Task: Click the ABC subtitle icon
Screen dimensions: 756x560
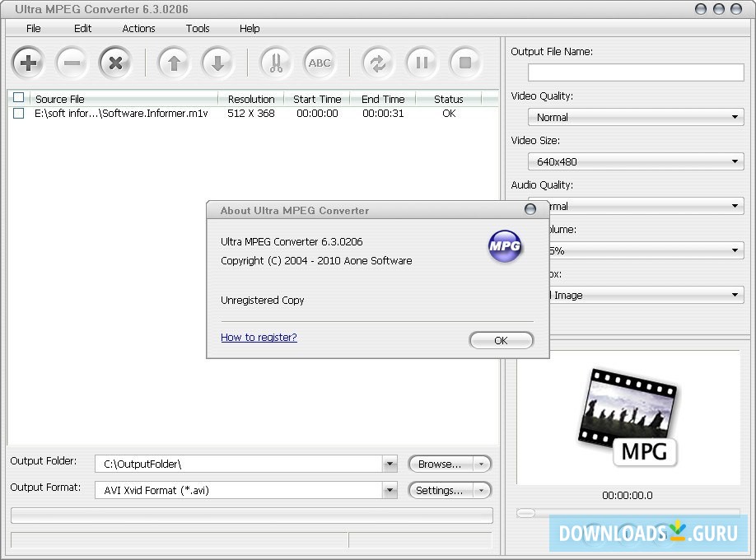Action: tap(320, 63)
